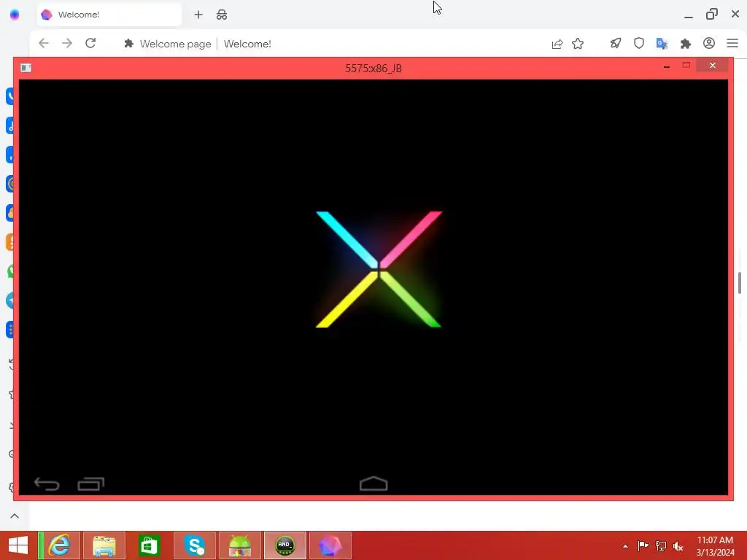Minimize the 5575:x86_JB emulator window
Viewport: 747px width, 560px height.
pos(667,66)
